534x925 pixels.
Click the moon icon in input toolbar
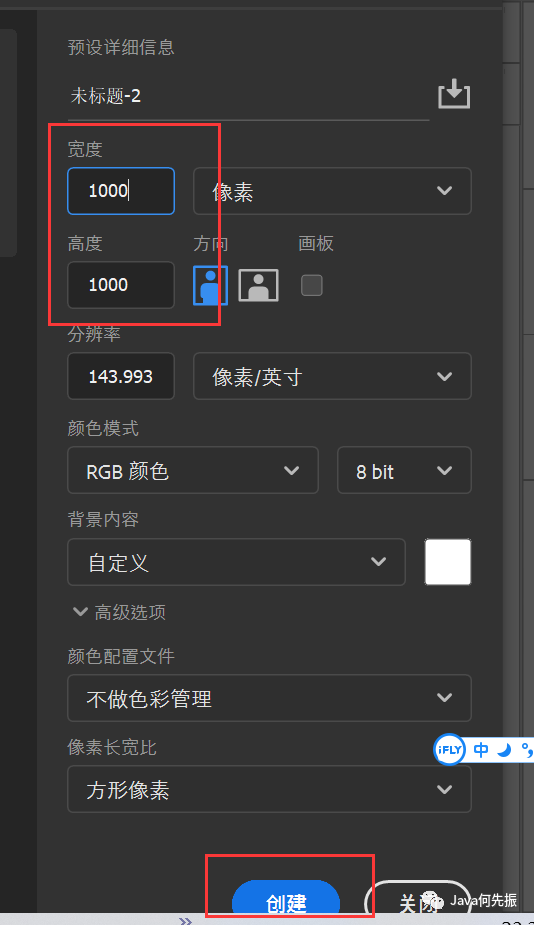pos(503,750)
